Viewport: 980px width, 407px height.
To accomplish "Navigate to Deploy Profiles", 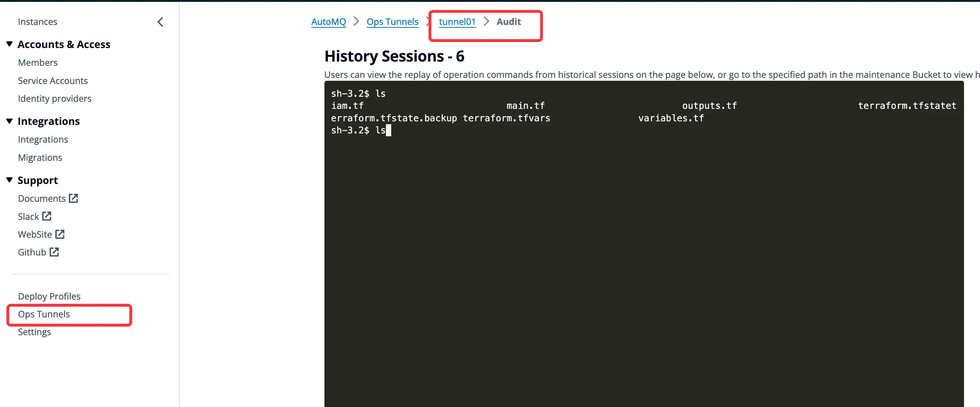I will (x=49, y=296).
